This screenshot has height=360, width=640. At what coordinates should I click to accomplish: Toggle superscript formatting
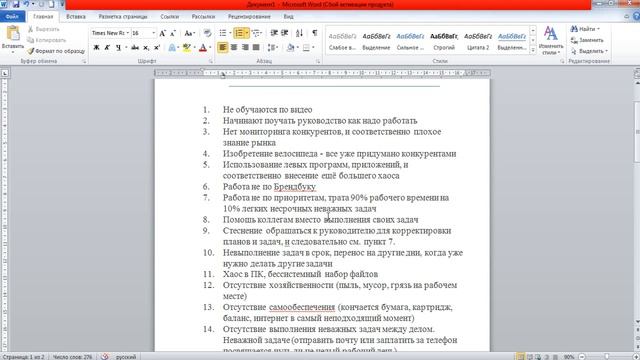[157, 48]
